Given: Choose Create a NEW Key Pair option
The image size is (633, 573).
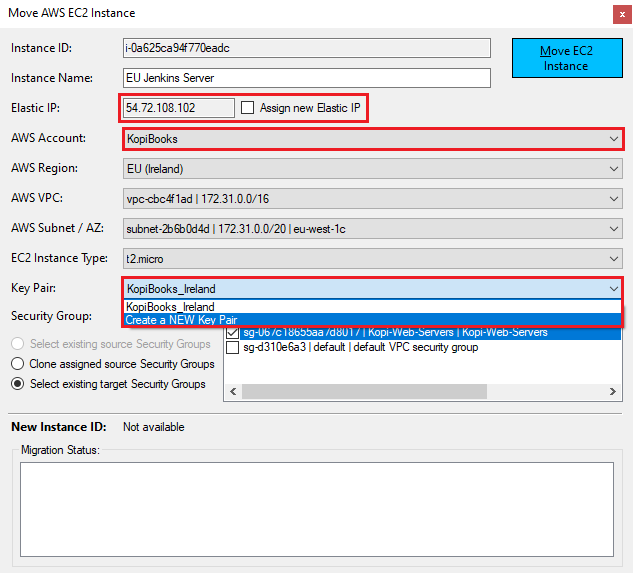Looking at the screenshot, I should click(372, 320).
